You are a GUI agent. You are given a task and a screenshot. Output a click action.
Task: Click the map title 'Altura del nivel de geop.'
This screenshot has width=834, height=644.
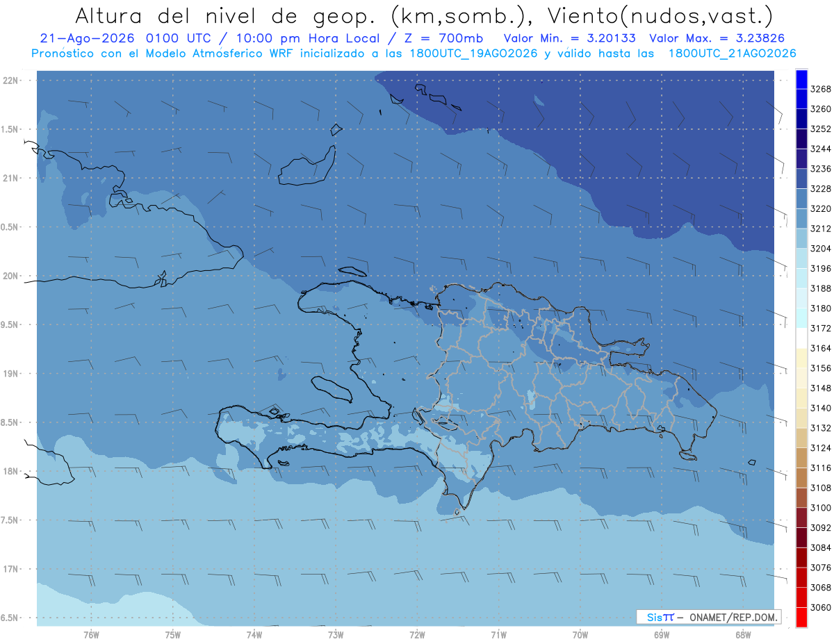(227, 15)
